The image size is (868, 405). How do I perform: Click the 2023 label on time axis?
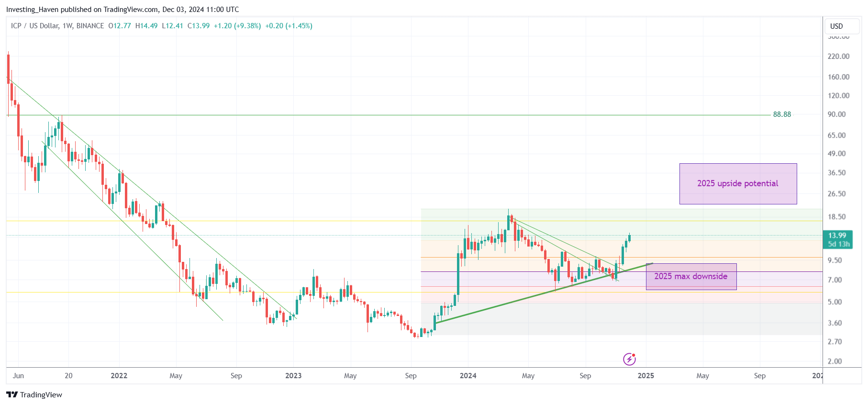pos(293,376)
